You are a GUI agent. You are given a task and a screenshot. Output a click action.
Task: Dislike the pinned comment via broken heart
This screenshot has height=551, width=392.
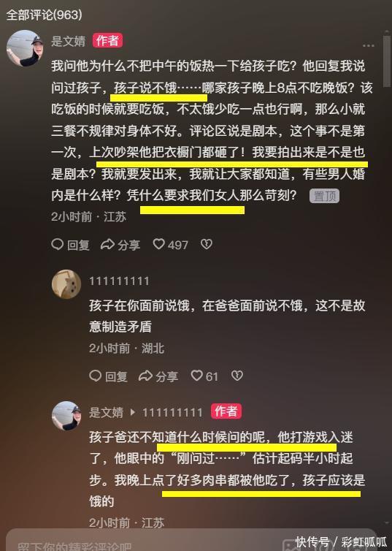tap(207, 244)
